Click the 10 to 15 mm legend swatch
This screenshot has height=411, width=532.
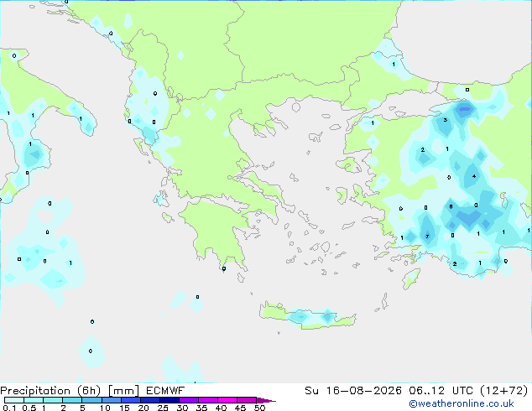coord(111,400)
